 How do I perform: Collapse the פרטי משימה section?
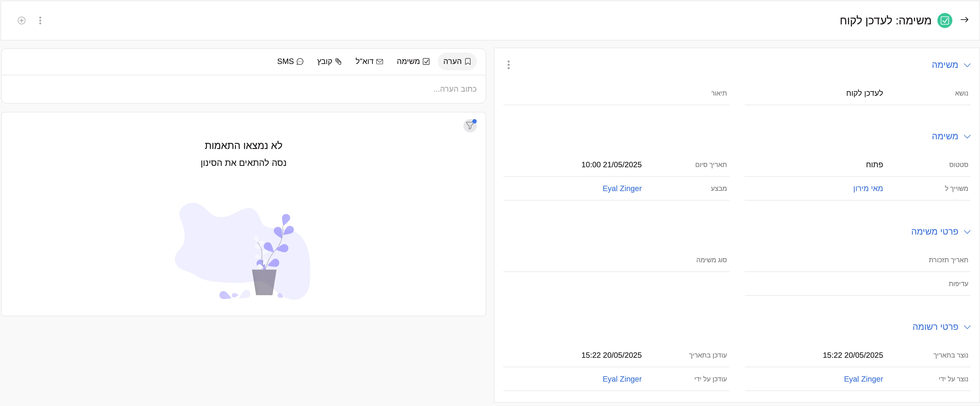967,232
